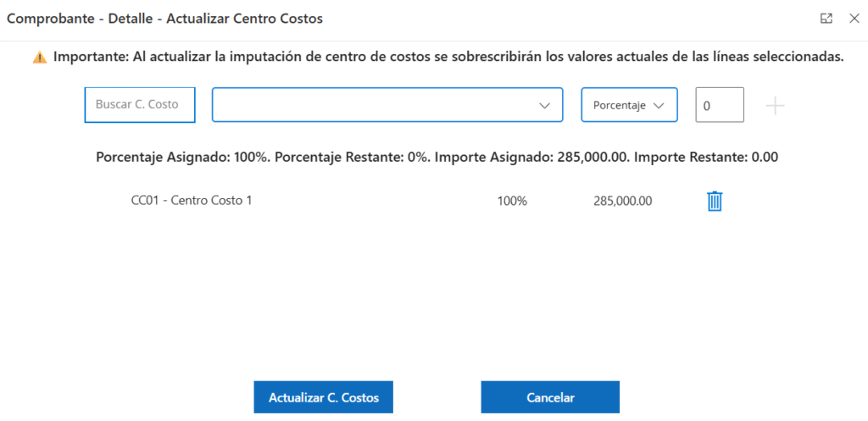Click the percentage value field showing 0

coord(719,105)
